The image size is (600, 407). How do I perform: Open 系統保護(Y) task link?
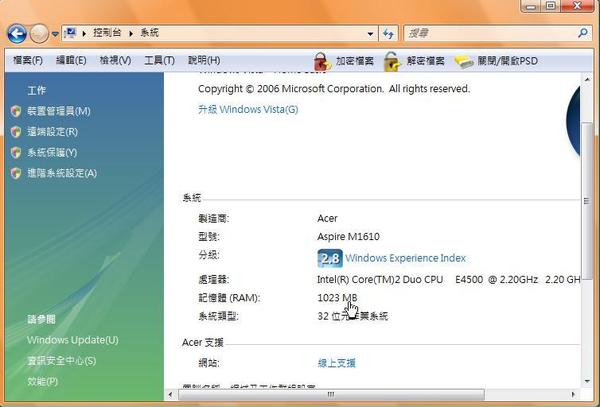pos(52,153)
